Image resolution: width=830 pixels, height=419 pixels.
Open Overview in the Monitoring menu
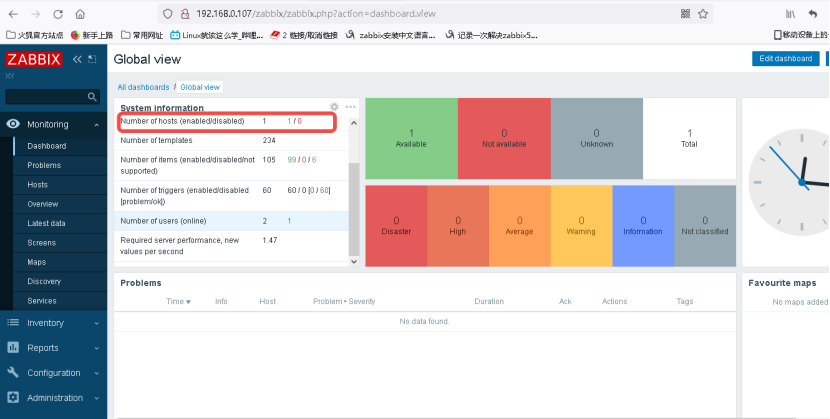click(x=59, y=204)
